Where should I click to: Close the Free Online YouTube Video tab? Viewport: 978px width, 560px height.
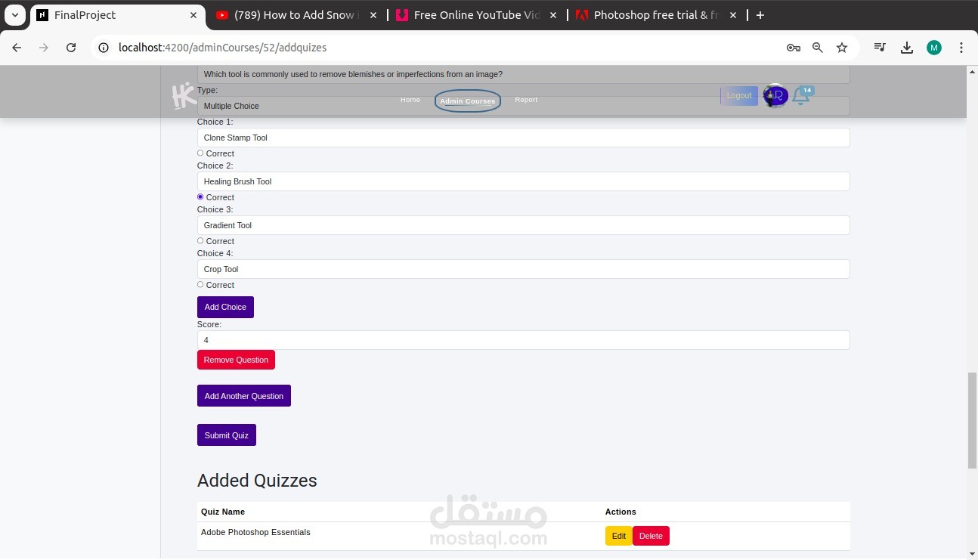553,15
